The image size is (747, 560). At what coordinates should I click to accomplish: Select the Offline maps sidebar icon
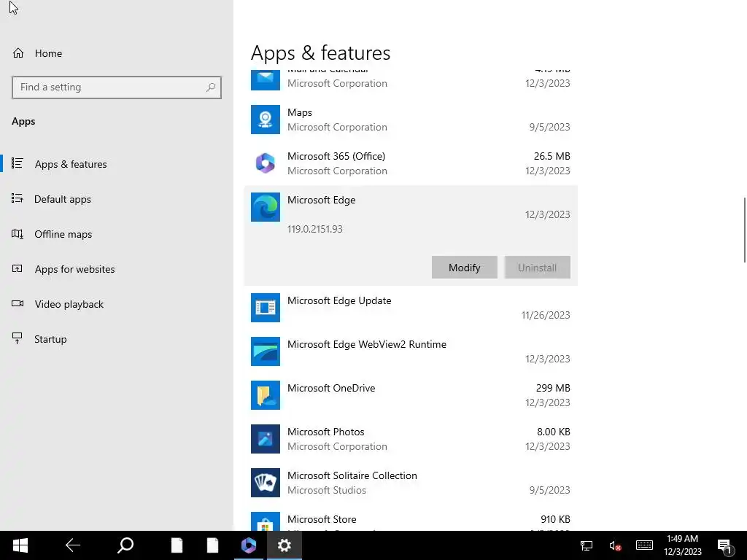pos(18,234)
